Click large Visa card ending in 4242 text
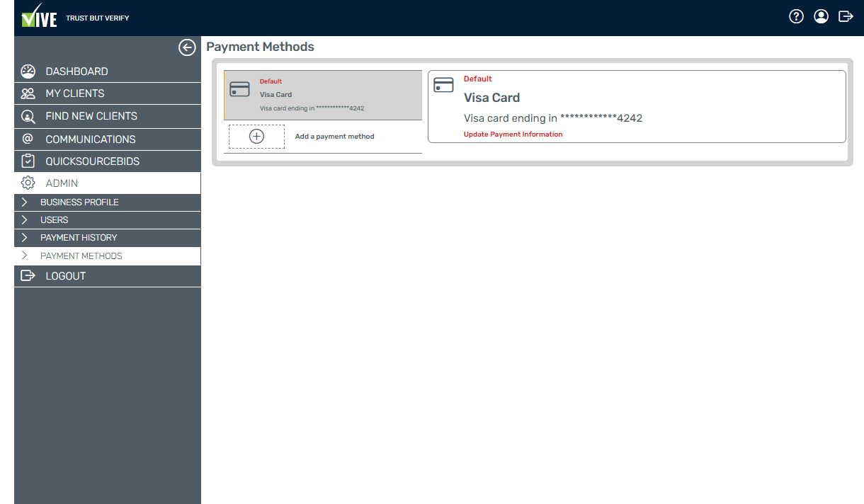The width and height of the screenshot is (864, 504). (553, 118)
